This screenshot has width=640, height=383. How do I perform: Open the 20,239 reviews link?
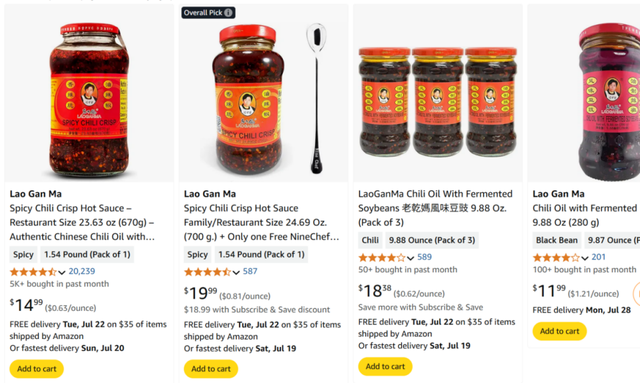click(x=82, y=271)
